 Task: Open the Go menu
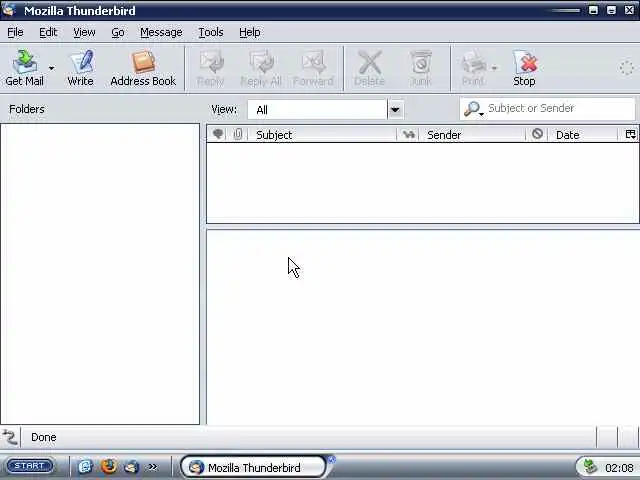(118, 32)
